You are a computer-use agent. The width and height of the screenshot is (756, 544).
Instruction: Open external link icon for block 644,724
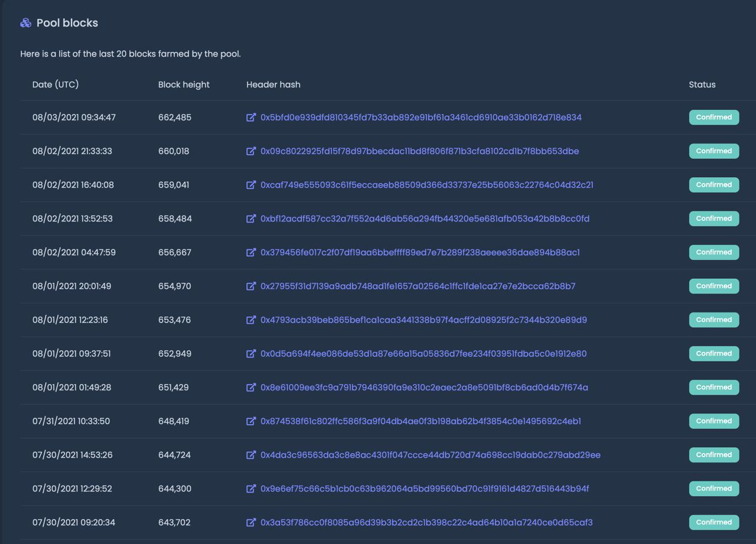(x=251, y=455)
